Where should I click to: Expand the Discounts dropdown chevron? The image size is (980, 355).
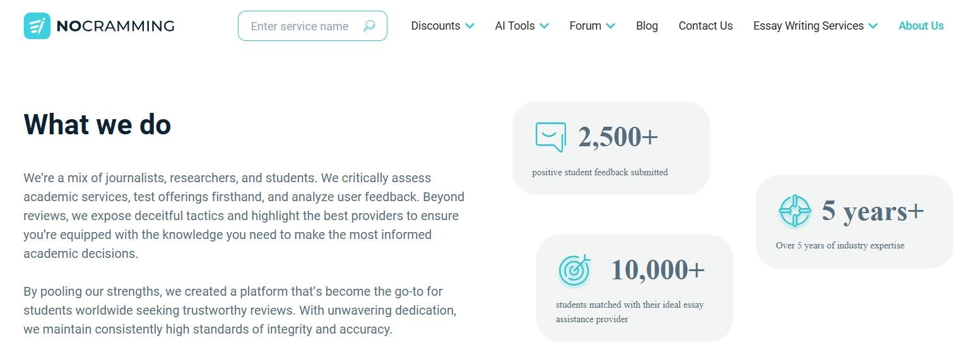click(470, 26)
